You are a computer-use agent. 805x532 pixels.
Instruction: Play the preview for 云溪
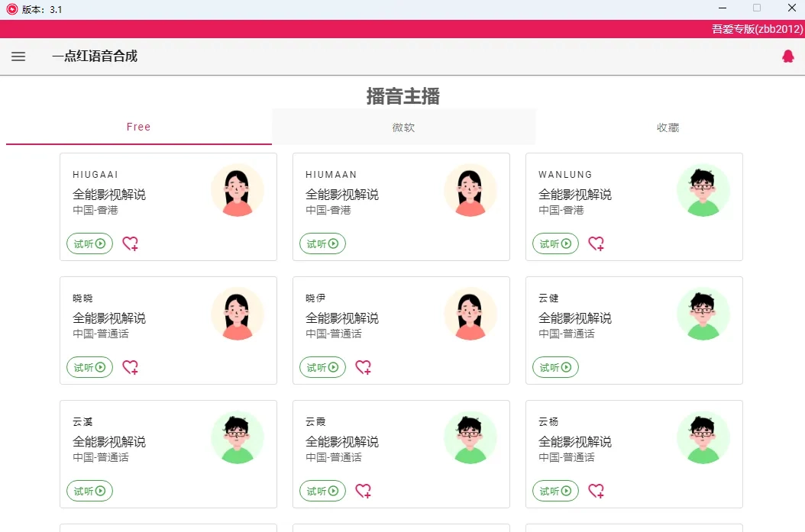pos(89,491)
